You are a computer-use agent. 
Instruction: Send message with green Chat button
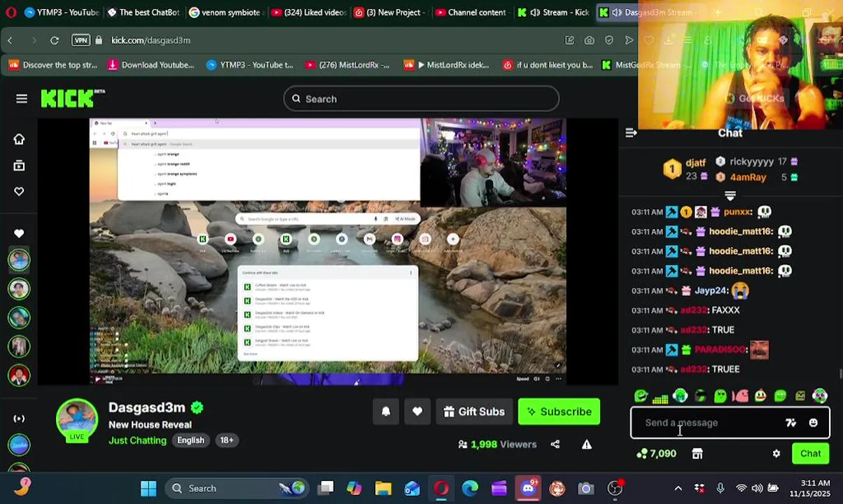pyautogui.click(x=810, y=454)
